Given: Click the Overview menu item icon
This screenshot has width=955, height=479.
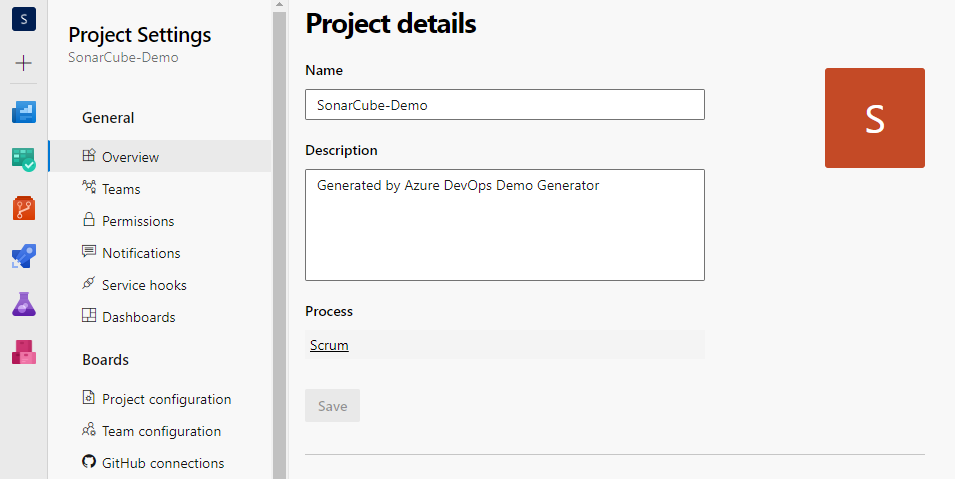Looking at the screenshot, I should pos(89,155).
